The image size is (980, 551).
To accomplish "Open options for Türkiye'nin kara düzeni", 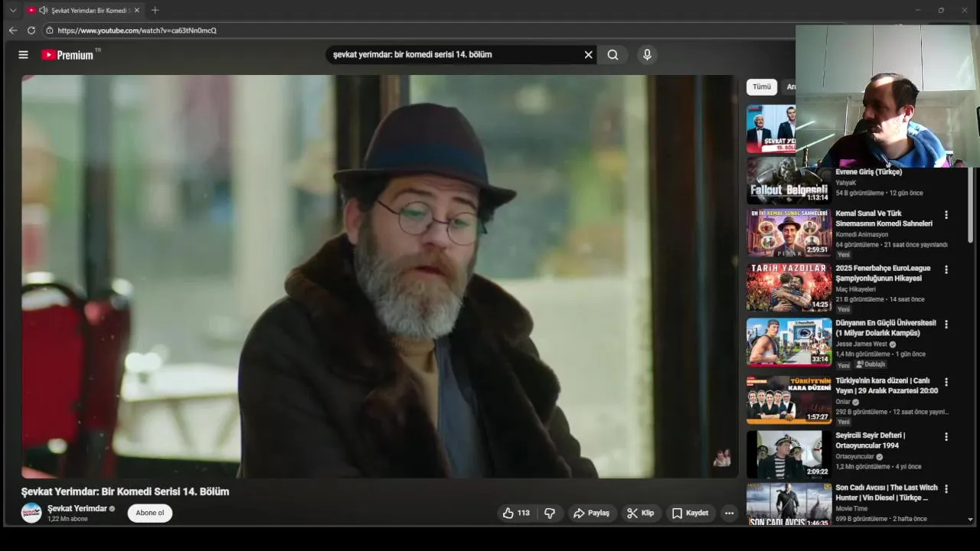I will [946, 382].
